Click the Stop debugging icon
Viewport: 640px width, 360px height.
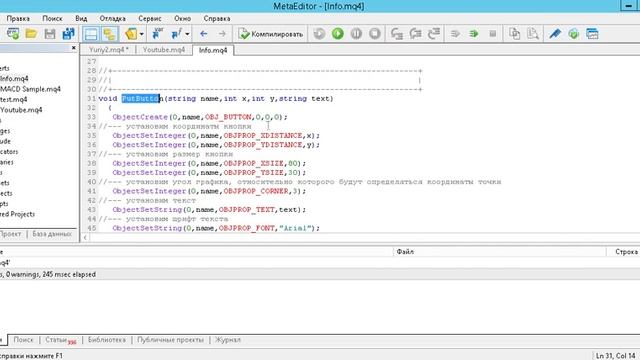click(x=375, y=33)
